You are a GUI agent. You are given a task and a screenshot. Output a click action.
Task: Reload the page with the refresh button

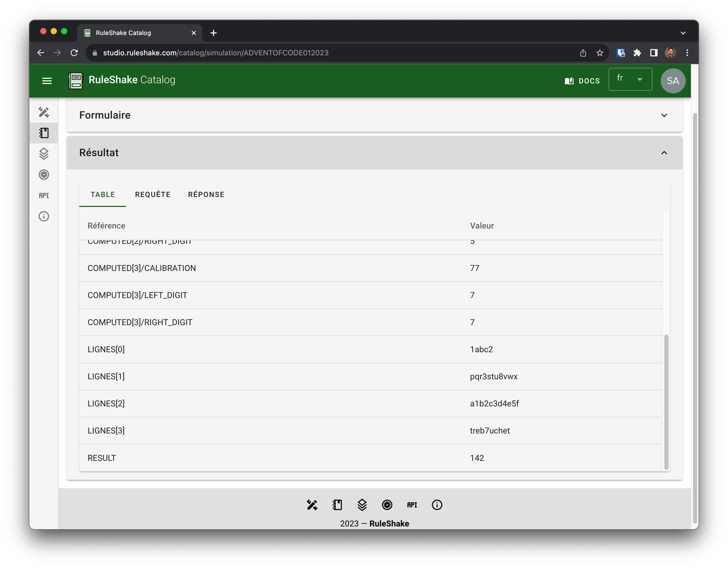coord(74,53)
